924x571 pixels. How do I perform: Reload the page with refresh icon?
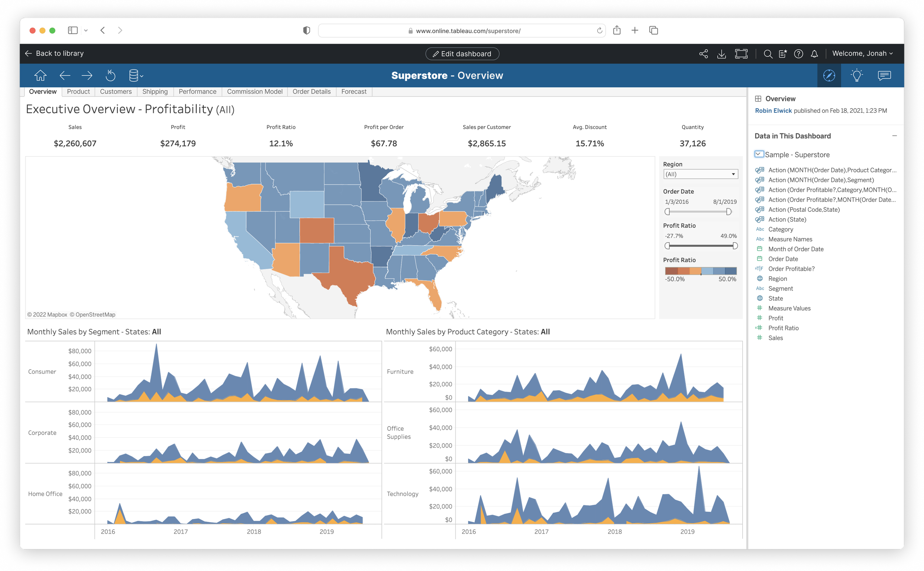tap(599, 31)
